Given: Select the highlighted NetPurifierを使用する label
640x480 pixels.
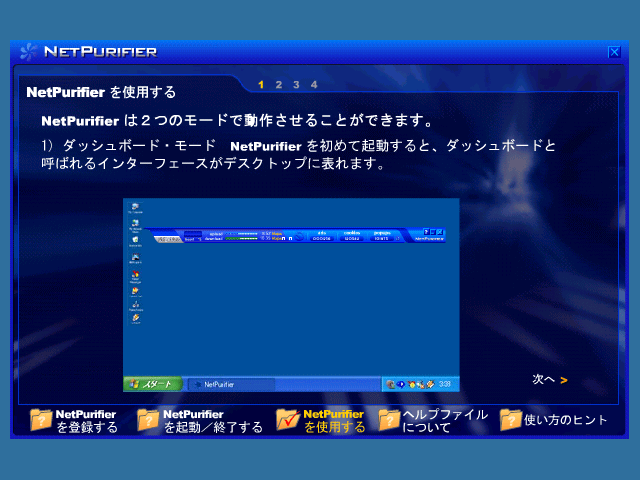Looking at the screenshot, I should click(334, 421).
